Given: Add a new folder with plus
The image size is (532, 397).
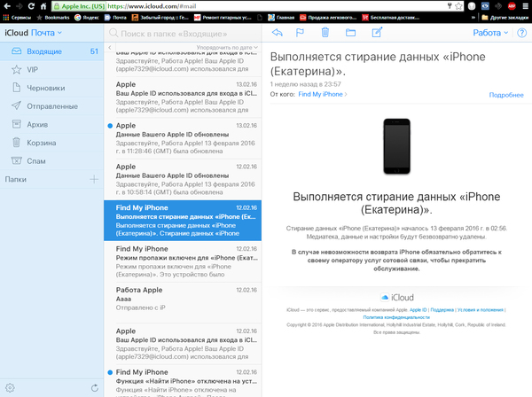Looking at the screenshot, I should 94,180.
